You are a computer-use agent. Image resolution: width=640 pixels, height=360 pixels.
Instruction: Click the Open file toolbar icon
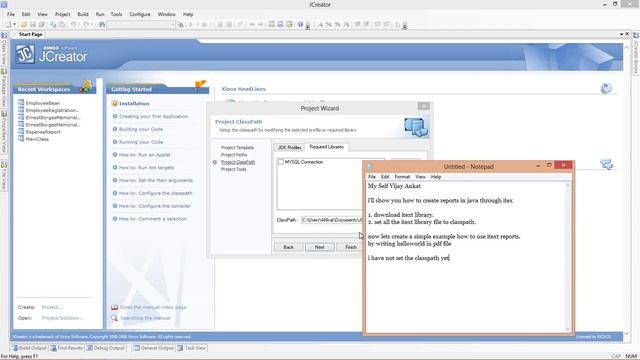point(24,24)
